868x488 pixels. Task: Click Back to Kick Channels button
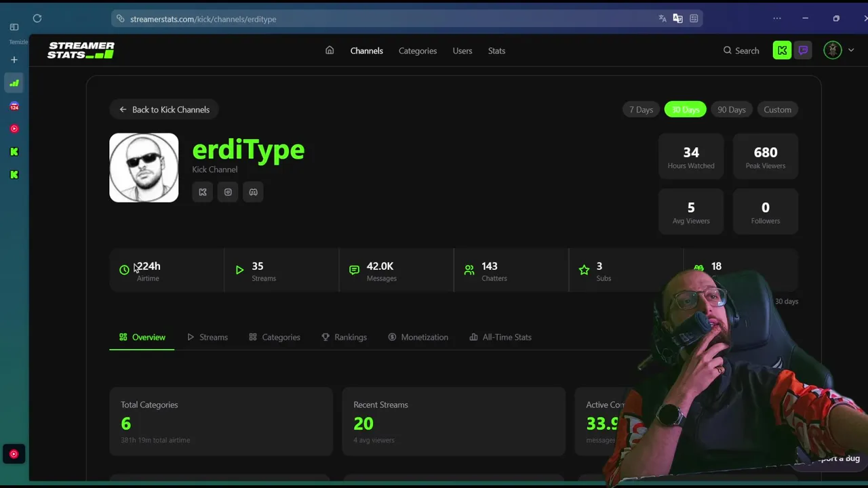coord(164,110)
